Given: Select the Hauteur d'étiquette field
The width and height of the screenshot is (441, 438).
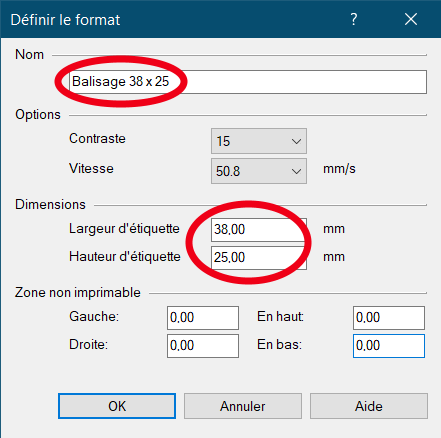Looking at the screenshot, I should tap(259, 258).
